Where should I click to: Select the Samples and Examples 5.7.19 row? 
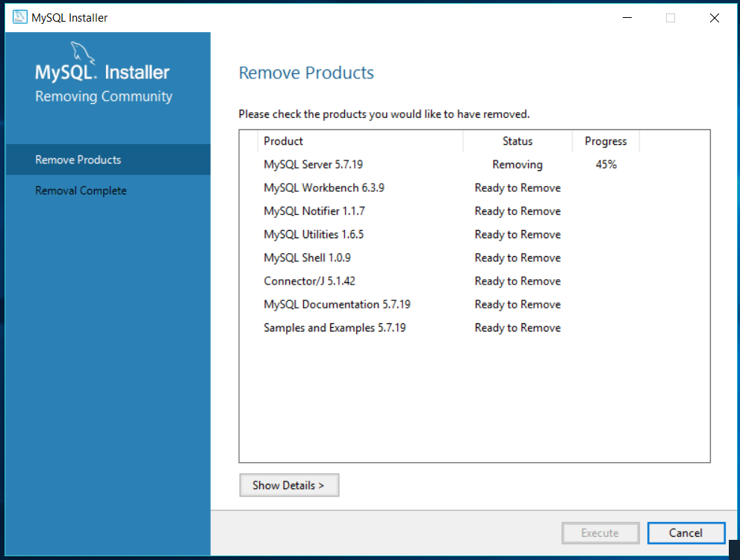coord(474,328)
